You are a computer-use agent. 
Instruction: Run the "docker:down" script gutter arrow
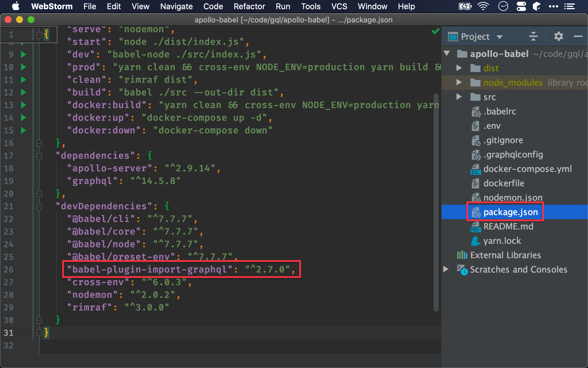click(x=24, y=130)
